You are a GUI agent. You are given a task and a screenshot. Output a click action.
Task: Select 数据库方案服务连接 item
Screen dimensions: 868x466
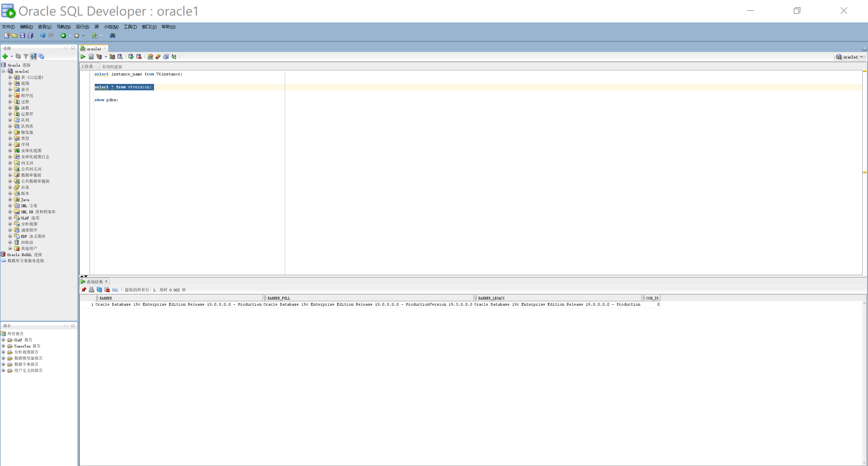(x=26, y=261)
